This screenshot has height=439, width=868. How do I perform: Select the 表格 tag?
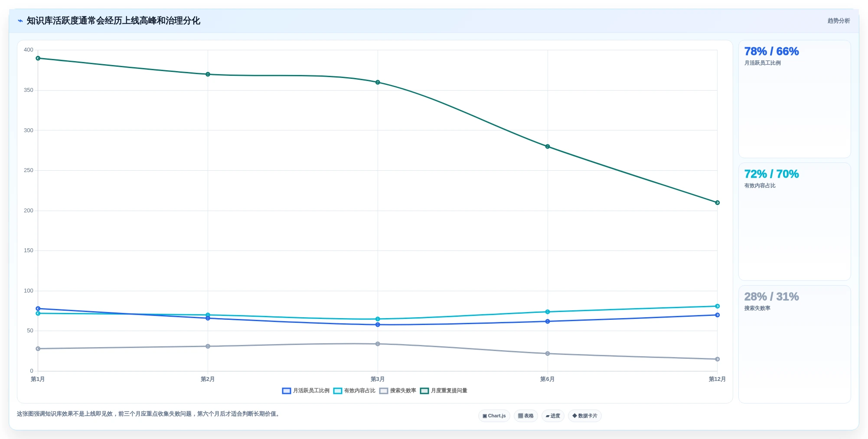click(526, 416)
